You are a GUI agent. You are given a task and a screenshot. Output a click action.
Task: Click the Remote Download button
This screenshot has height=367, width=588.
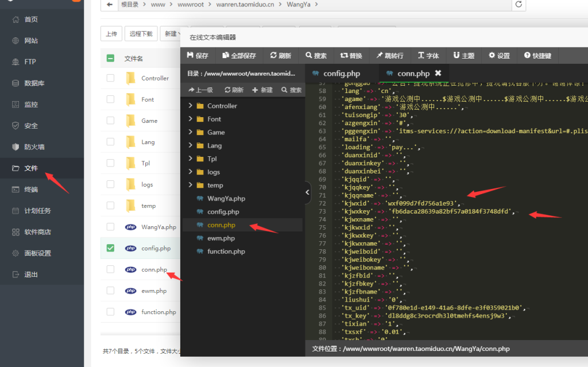pyautogui.click(x=141, y=34)
